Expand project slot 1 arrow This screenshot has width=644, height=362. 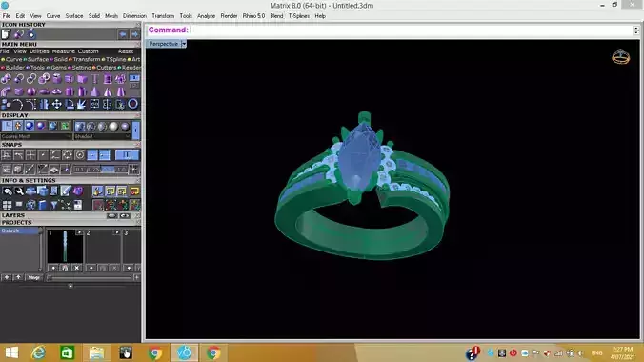(x=79, y=232)
